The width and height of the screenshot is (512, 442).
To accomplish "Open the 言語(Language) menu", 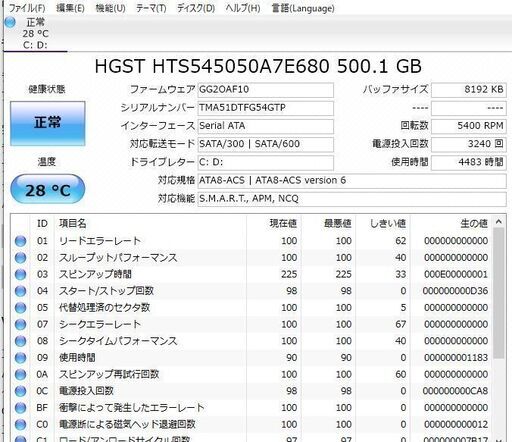I will pyautogui.click(x=303, y=8).
